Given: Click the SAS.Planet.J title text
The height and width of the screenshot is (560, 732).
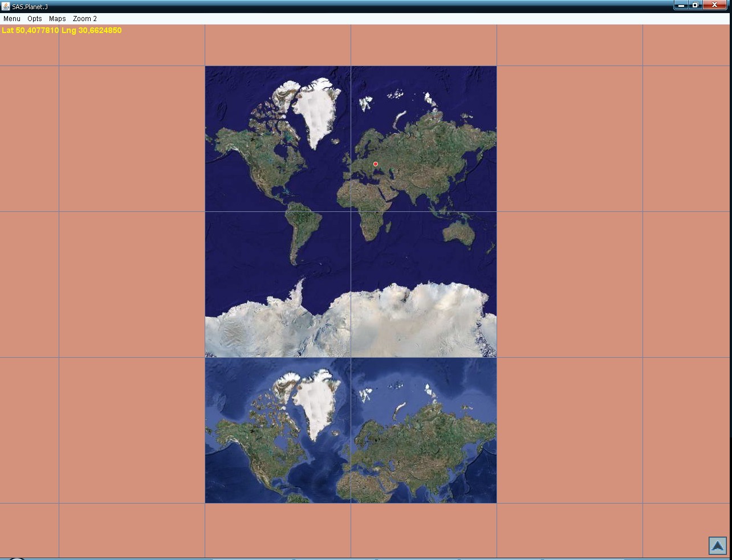Looking at the screenshot, I should 30,7.
